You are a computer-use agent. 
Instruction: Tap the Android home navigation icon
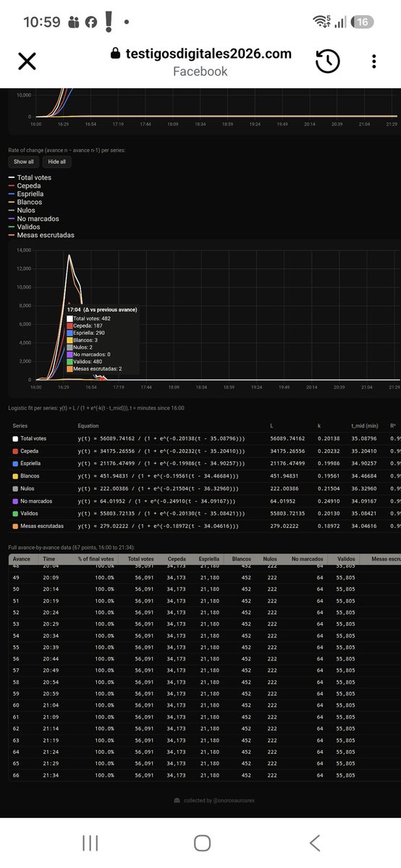tap(202, 843)
